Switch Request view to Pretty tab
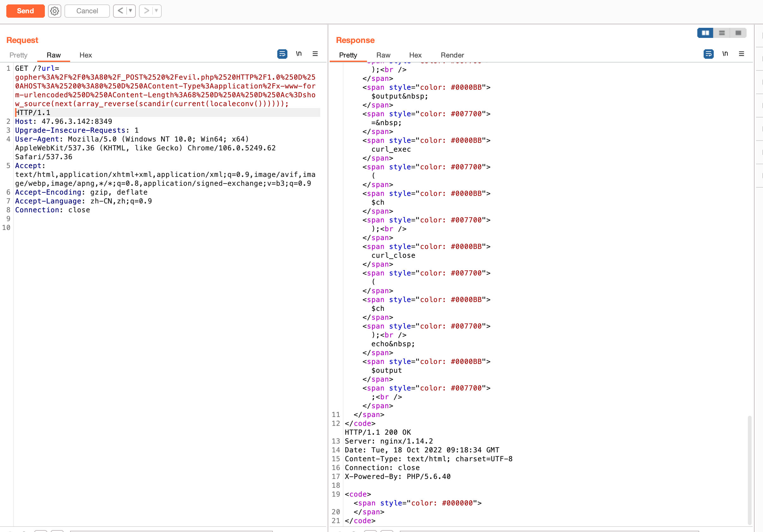Viewport: 763px width, 532px height. pyautogui.click(x=18, y=55)
